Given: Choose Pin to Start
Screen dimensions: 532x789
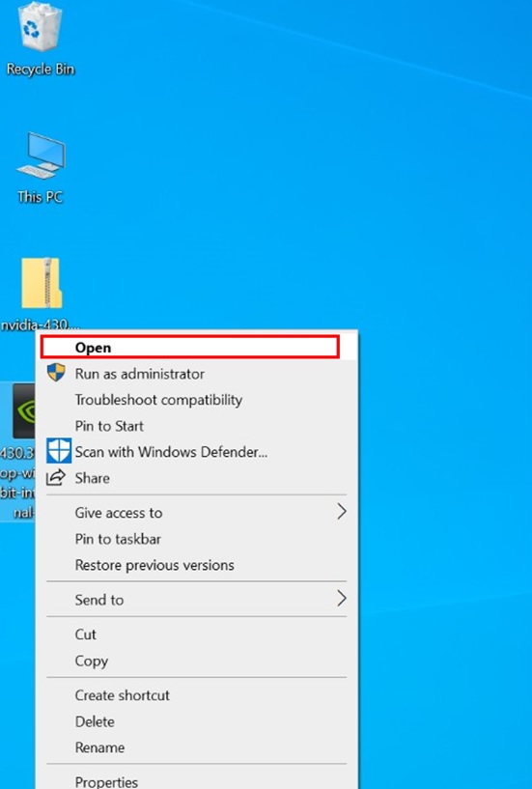Looking at the screenshot, I should (x=197, y=426).
